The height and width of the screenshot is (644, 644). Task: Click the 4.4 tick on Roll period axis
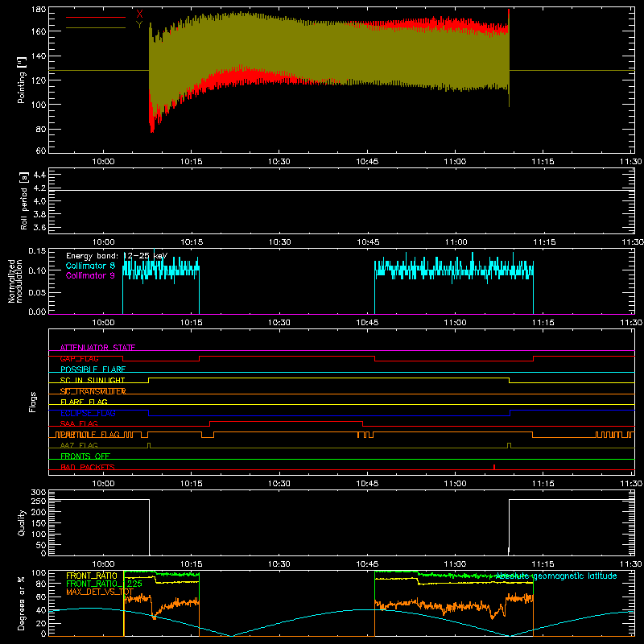pyautogui.click(x=39, y=175)
